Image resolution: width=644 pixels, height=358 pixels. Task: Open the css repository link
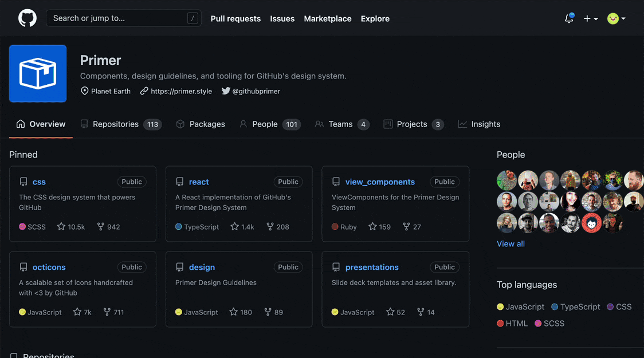[39, 182]
